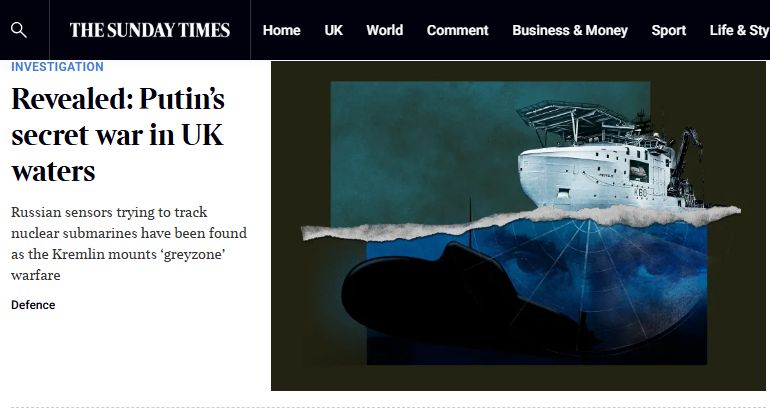Click the INVESTIGATION category label

pyautogui.click(x=57, y=67)
